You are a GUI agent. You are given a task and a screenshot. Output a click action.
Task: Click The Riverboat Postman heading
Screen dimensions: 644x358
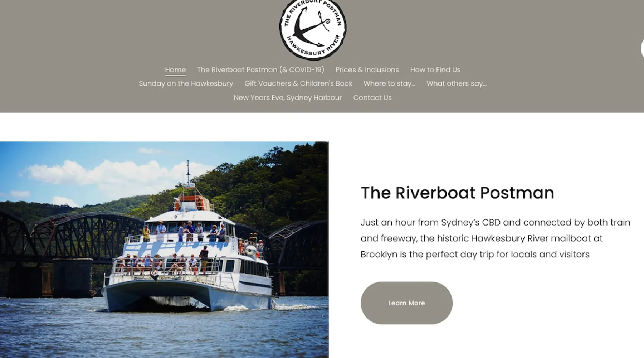(x=457, y=193)
